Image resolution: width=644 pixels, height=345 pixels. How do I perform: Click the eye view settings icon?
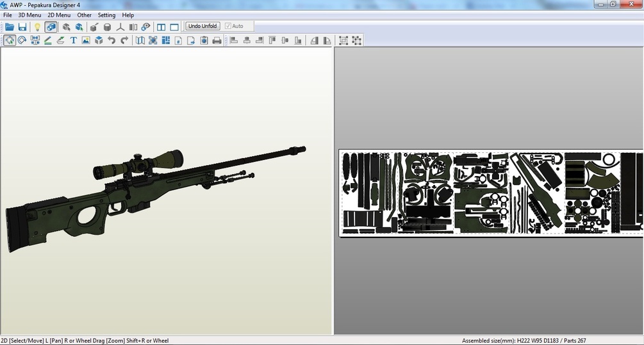tap(146, 27)
